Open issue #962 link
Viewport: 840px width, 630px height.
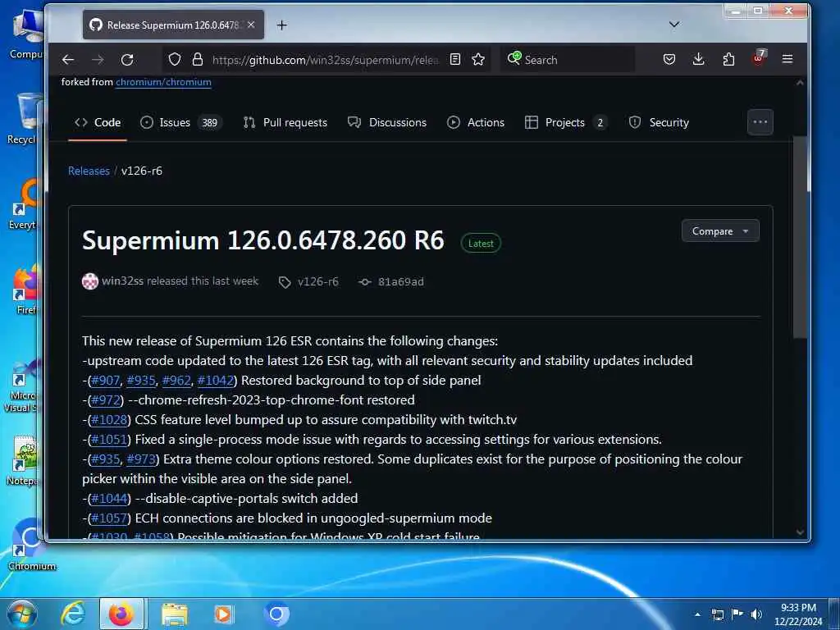point(176,381)
